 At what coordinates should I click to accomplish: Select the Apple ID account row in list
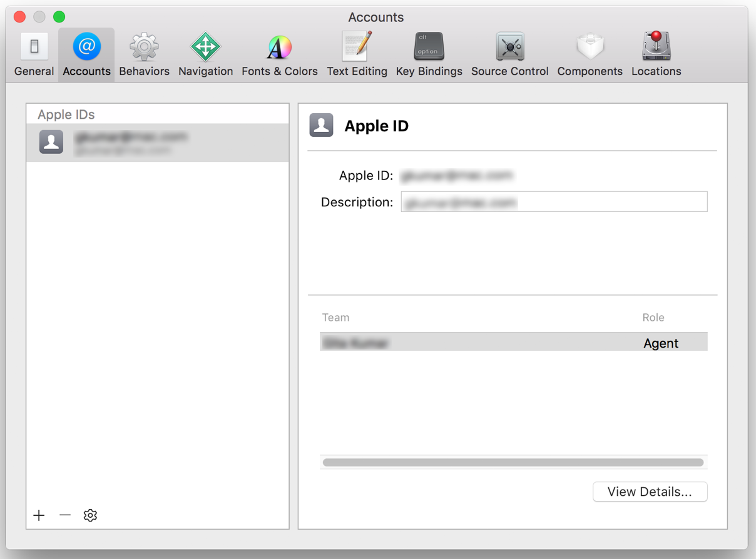tap(158, 143)
